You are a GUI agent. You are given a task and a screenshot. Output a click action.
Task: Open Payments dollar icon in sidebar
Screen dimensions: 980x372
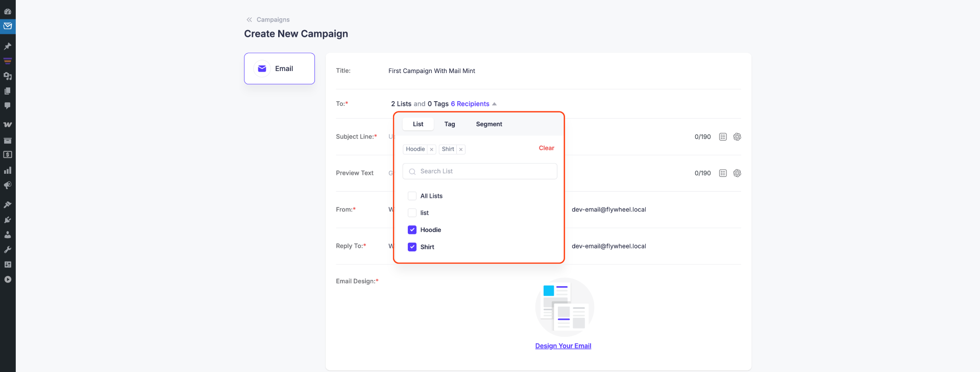tap(8, 155)
